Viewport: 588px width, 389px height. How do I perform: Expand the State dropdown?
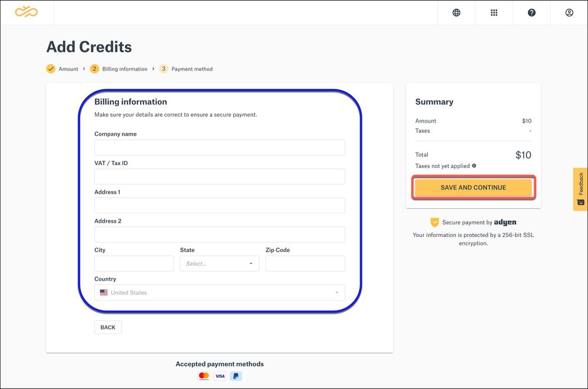[219, 263]
